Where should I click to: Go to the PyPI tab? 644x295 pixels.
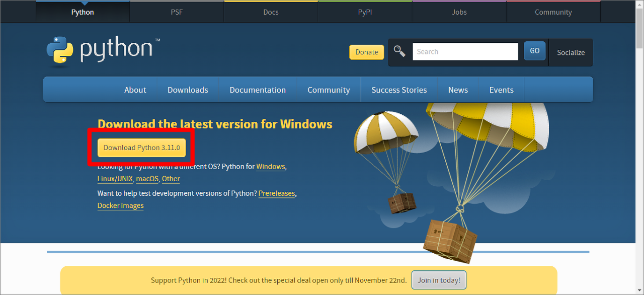[365, 12]
